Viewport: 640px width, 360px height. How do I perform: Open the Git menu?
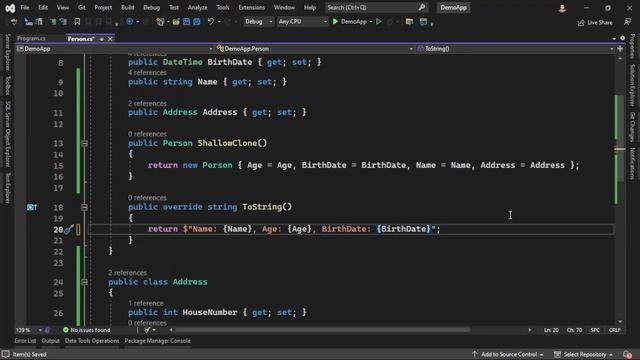[x=82, y=7]
